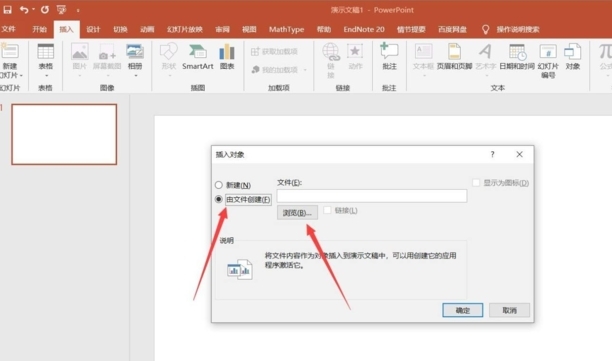Open the Slide Show tab
Image resolution: width=612 pixels, height=361 pixels.
[x=185, y=29]
